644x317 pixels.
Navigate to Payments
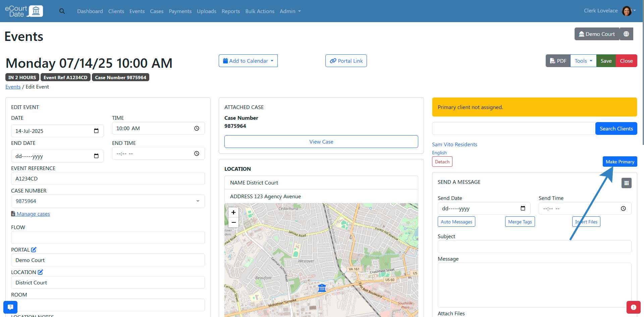click(180, 11)
